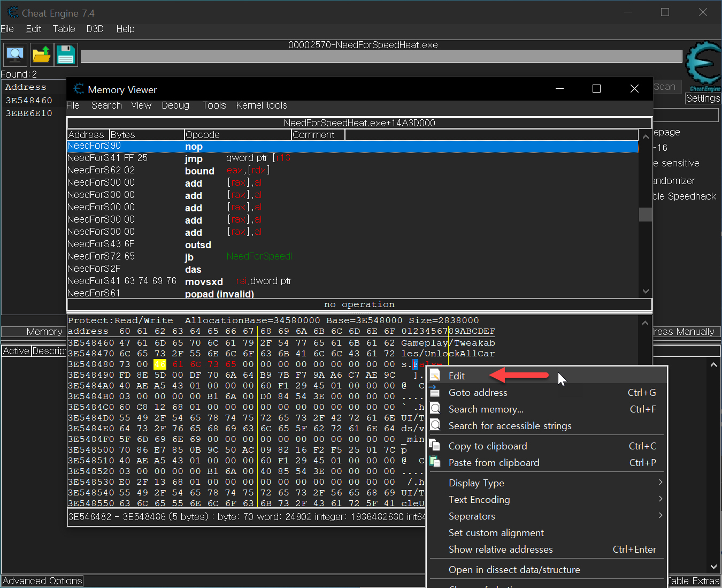Click the yellow highlighted hex byte 46
The height and width of the screenshot is (588, 722).
pos(160,364)
